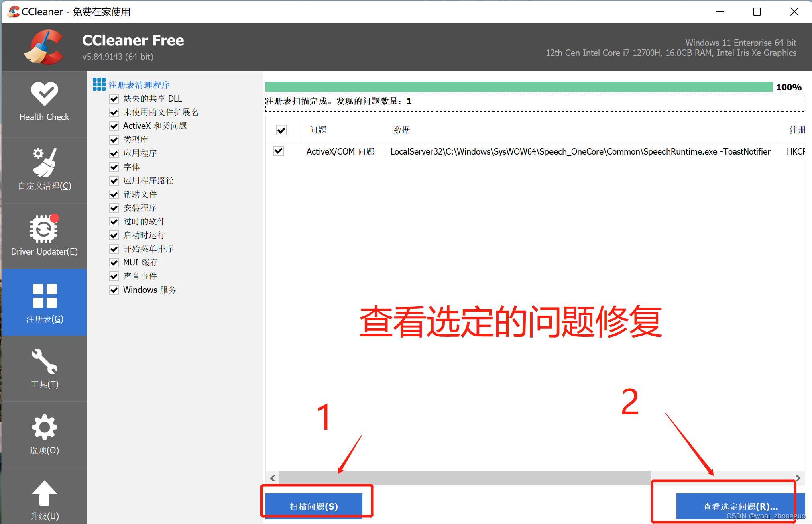The width and height of the screenshot is (812, 524).
Task: Select the LocalServer32 SpeechRuntime.exe data cell
Action: point(580,151)
